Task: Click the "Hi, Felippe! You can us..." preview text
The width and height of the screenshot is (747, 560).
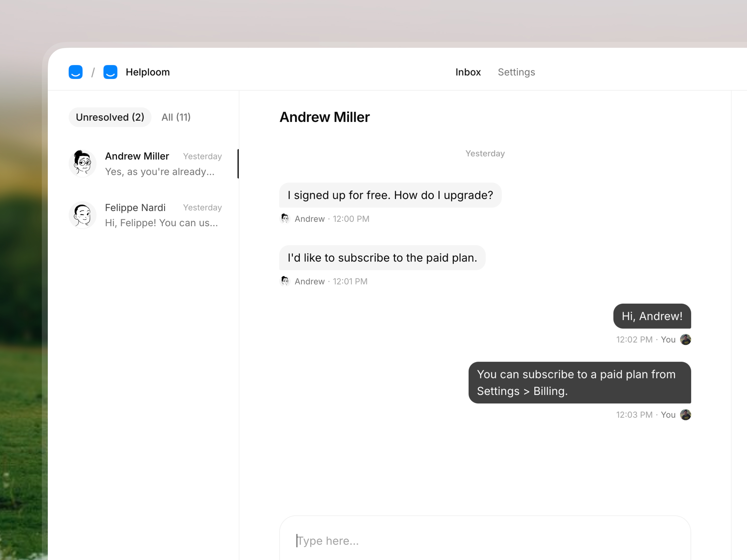Action: [161, 223]
